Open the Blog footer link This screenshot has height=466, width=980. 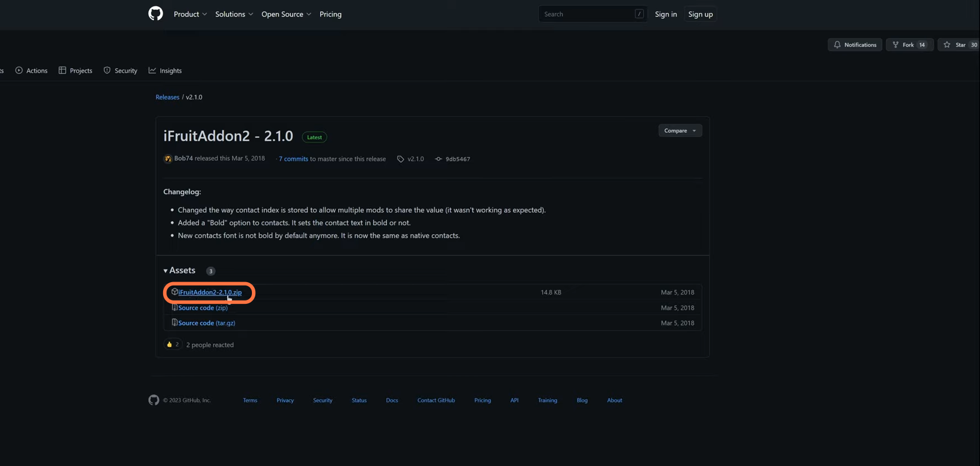tap(582, 400)
